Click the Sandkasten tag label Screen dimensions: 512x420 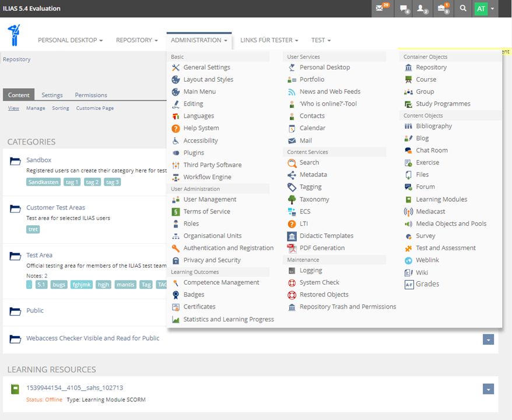(43, 182)
